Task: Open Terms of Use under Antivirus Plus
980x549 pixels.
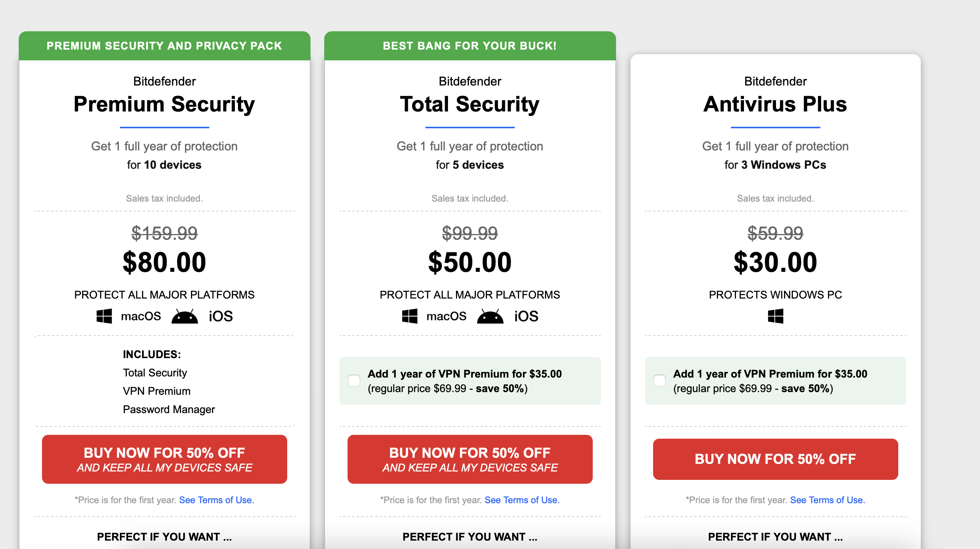Action: 827,500
